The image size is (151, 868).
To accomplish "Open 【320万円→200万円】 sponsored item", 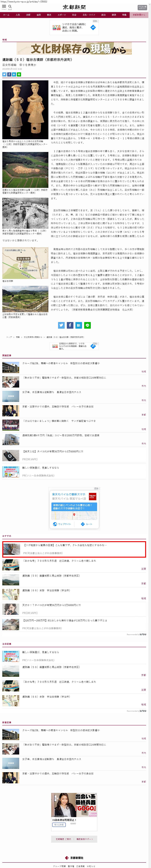I will click(65, 620).
